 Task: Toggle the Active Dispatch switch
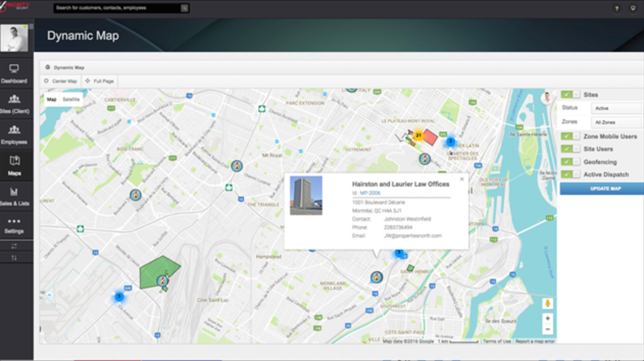point(571,174)
